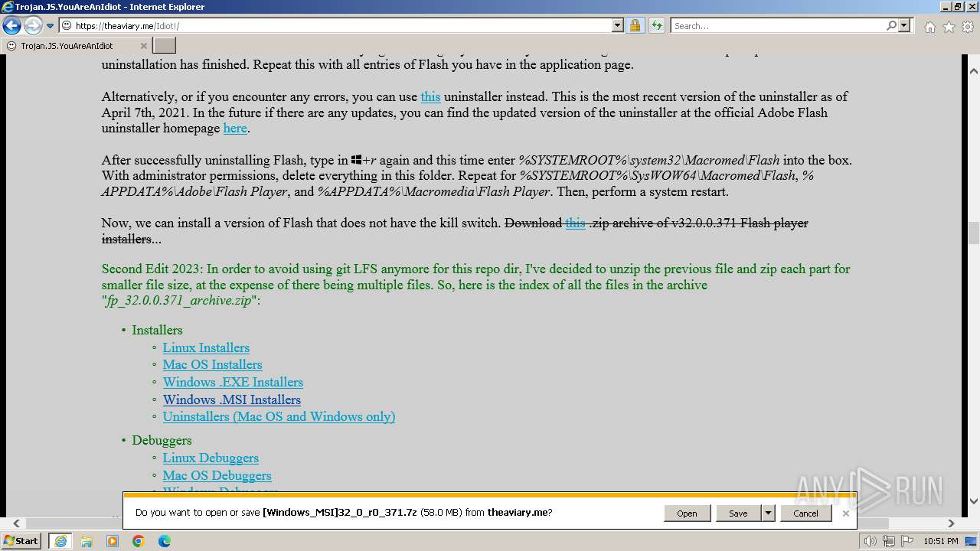Screen dimensions: 980x551
Task: Go back with the IE back arrow
Action: [11, 26]
